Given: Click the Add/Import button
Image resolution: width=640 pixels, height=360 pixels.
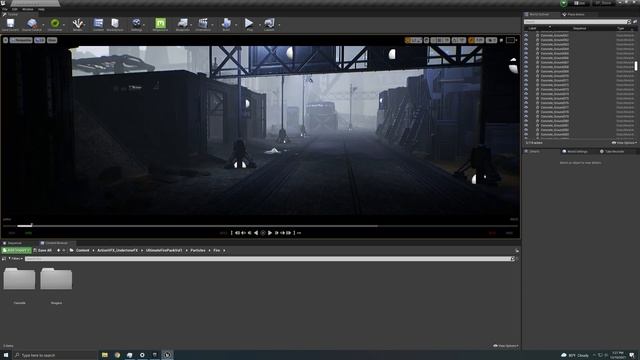Looking at the screenshot, I should (x=16, y=250).
